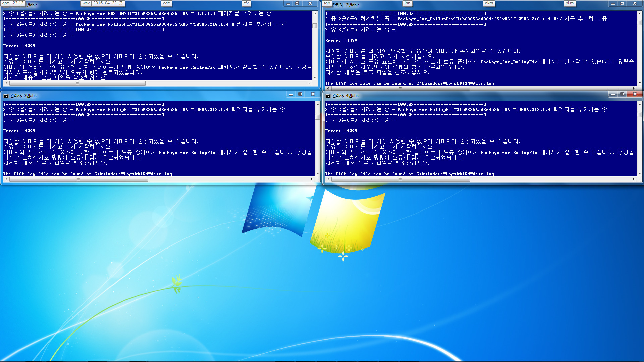
Task: Click the '관리자: 2번ahk' title bar text
Action: tap(345, 5)
